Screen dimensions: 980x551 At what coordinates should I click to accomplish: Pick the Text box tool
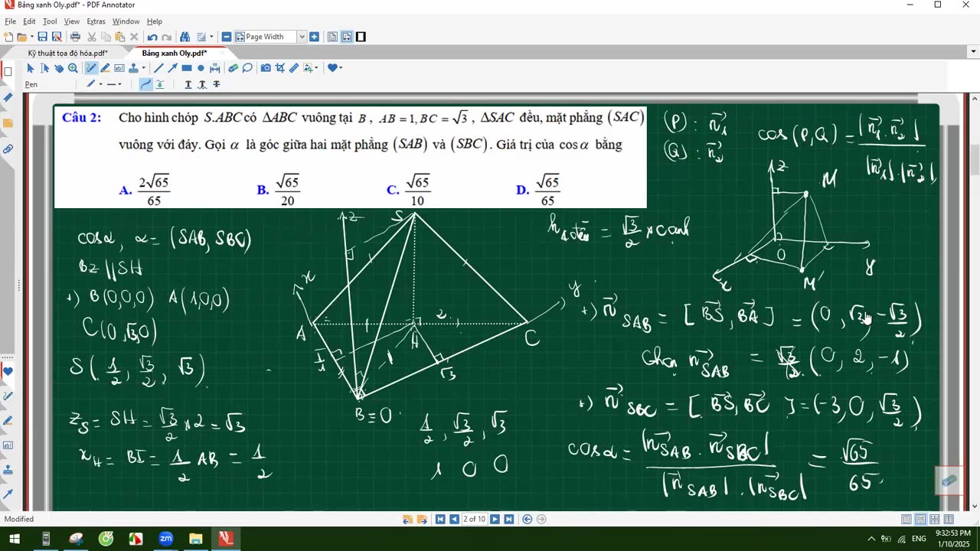119,68
